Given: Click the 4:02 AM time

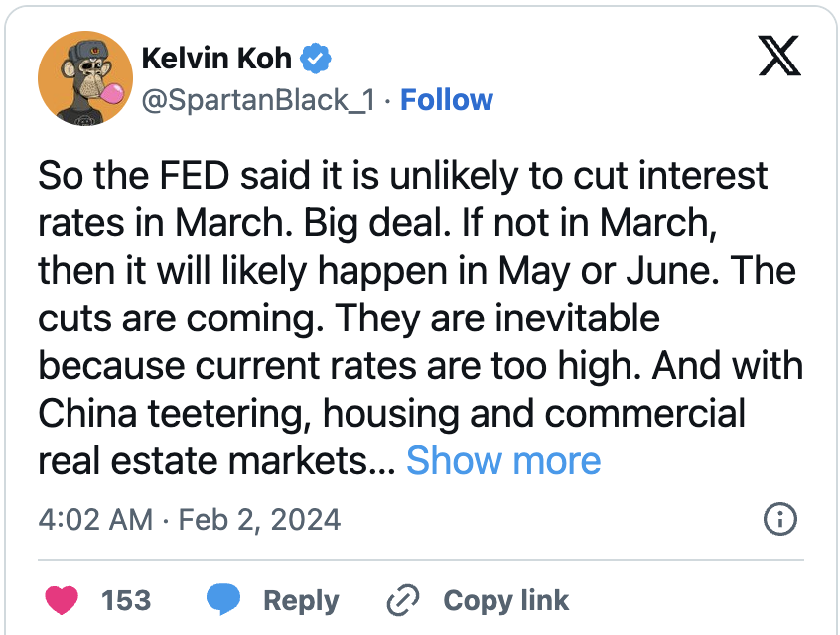Looking at the screenshot, I should point(95,519).
